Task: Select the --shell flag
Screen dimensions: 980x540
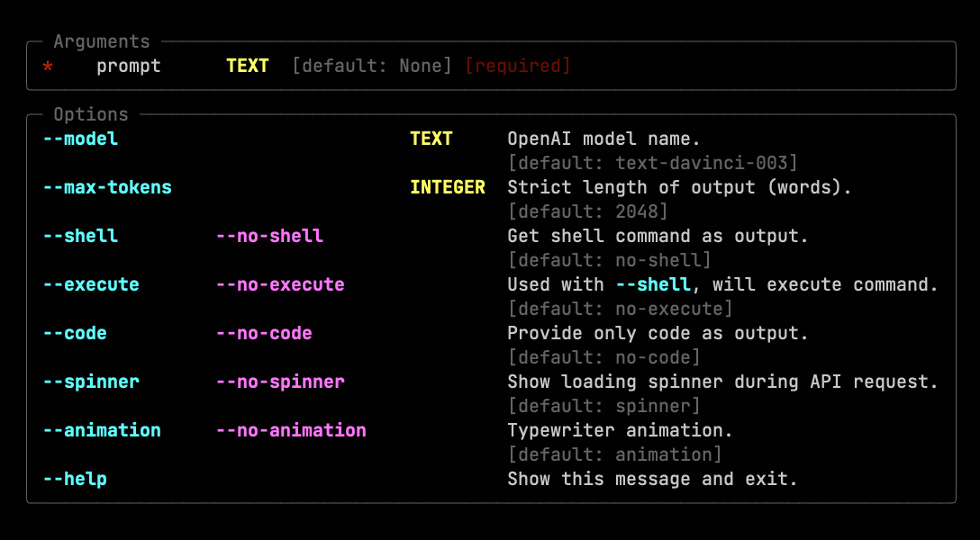Action: pyautogui.click(x=79, y=236)
